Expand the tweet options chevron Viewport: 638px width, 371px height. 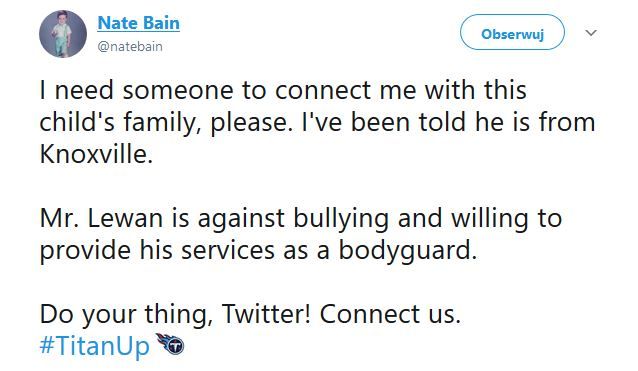(x=591, y=33)
